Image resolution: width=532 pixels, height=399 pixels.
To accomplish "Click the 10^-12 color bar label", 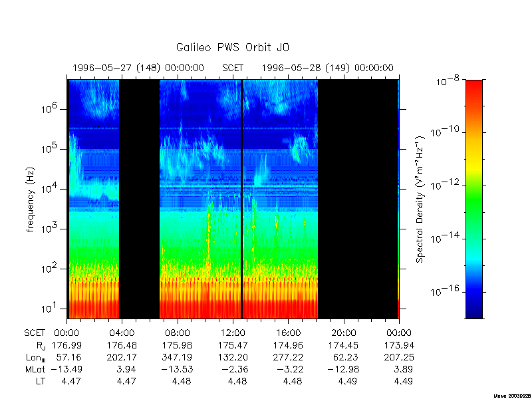I will click(445, 185).
